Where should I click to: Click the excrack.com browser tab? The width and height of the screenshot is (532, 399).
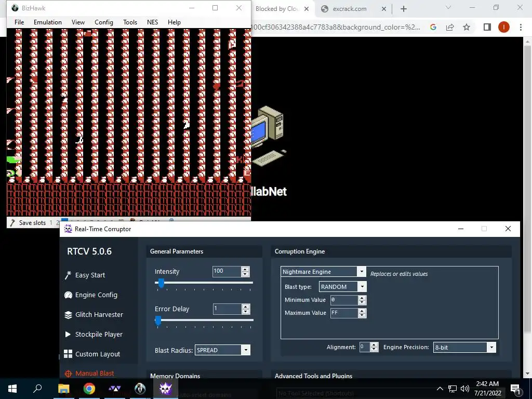[349, 9]
